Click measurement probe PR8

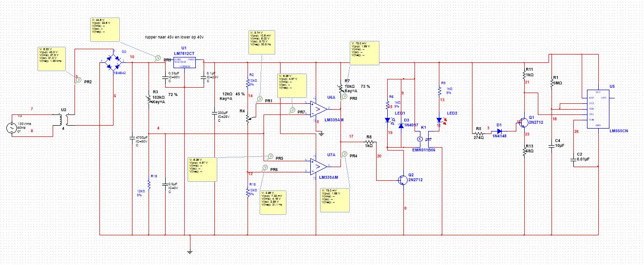click(344, 96)
